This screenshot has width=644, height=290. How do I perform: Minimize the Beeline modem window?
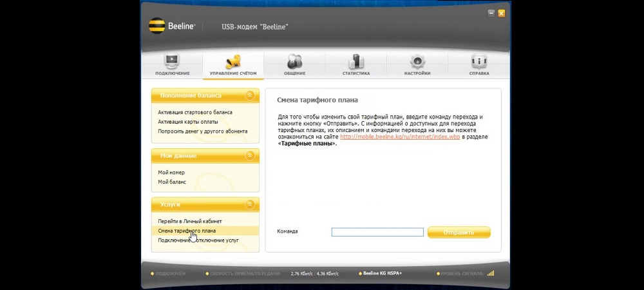(491, 13)
